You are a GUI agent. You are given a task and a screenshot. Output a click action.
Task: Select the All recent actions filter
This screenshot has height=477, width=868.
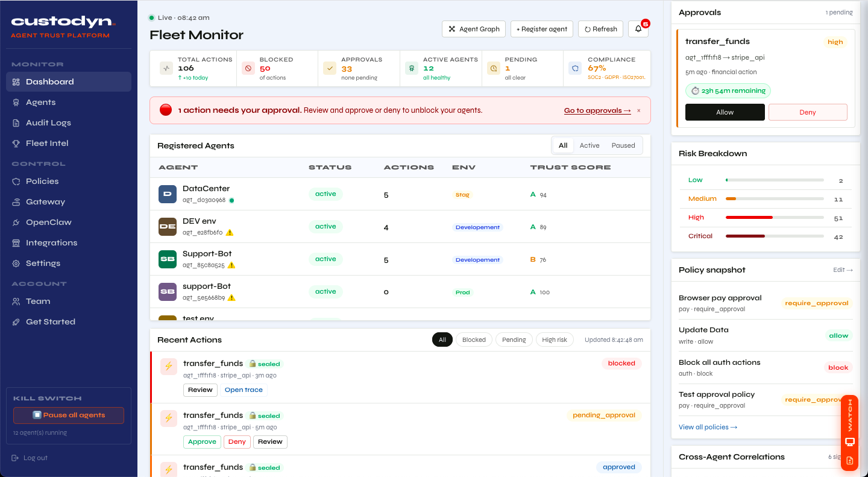pos(442,340)
